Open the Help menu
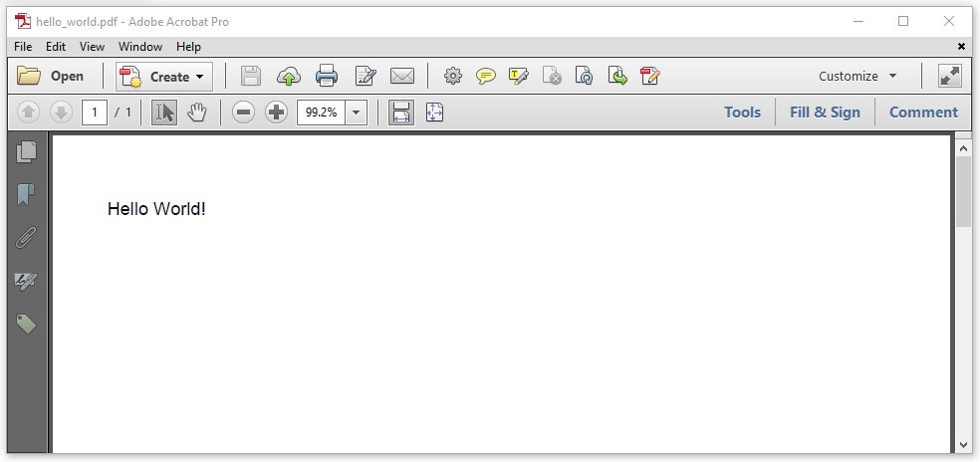980x462 pixels. 188,47
